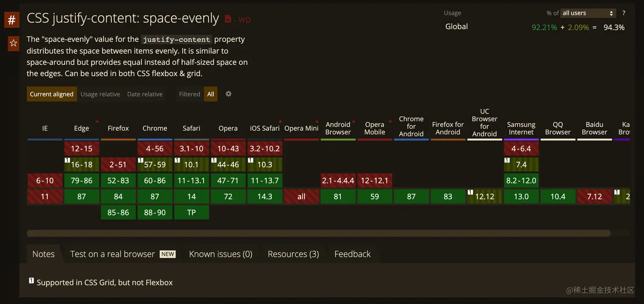Click the 2.09% partial support value
Image resolution: width=644 pixels, height=304 pixels.
coord(578,27)
